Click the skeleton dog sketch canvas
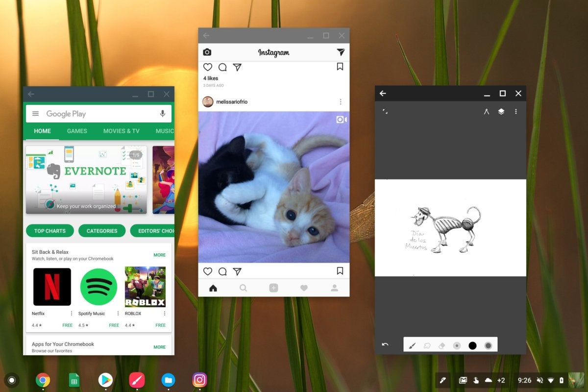The width and height of the screenshot is (588, 392). 450,228
